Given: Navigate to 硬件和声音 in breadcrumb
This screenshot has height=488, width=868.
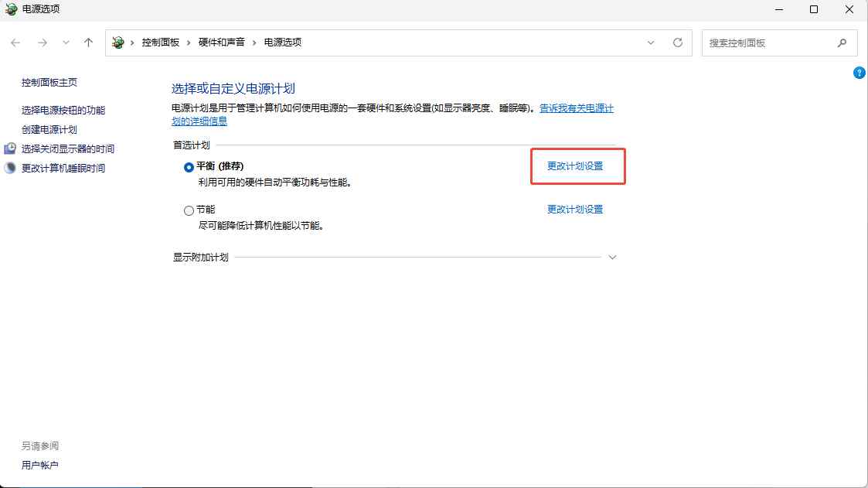Looking at the screenshot, I should coord(221,43).
